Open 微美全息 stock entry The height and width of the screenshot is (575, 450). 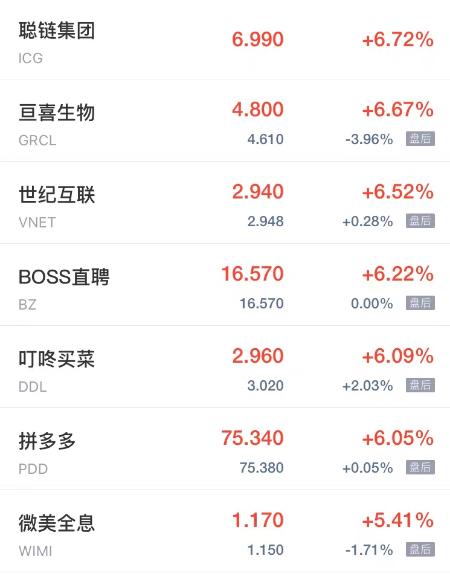[225, 531]
